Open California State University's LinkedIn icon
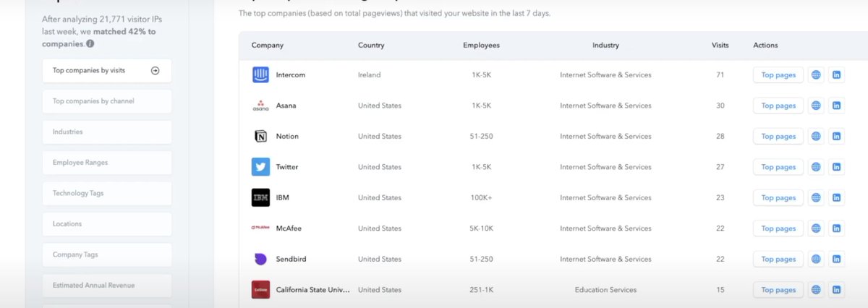Image resolution: width=868 pixels, height=308 pixels. [x=836, y=290]
